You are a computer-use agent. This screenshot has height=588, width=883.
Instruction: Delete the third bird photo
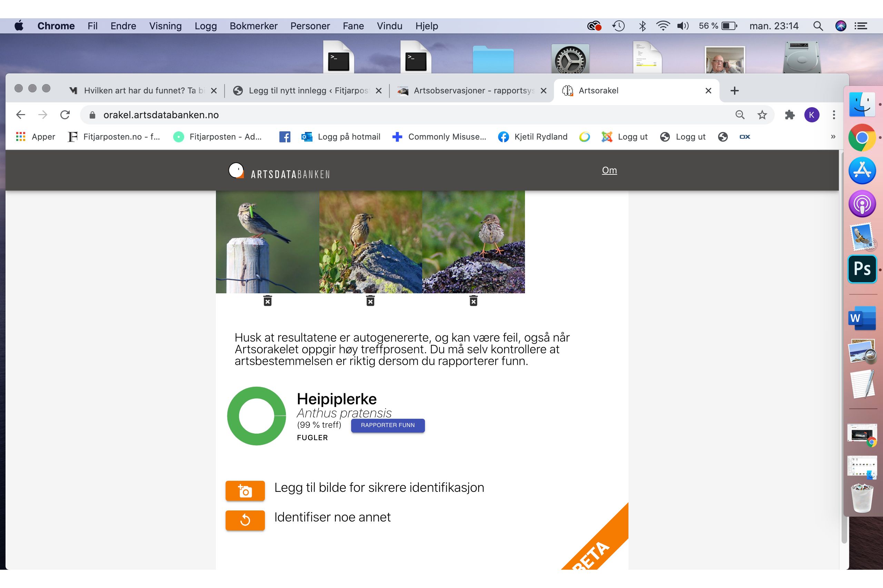[x=473, y=301]
